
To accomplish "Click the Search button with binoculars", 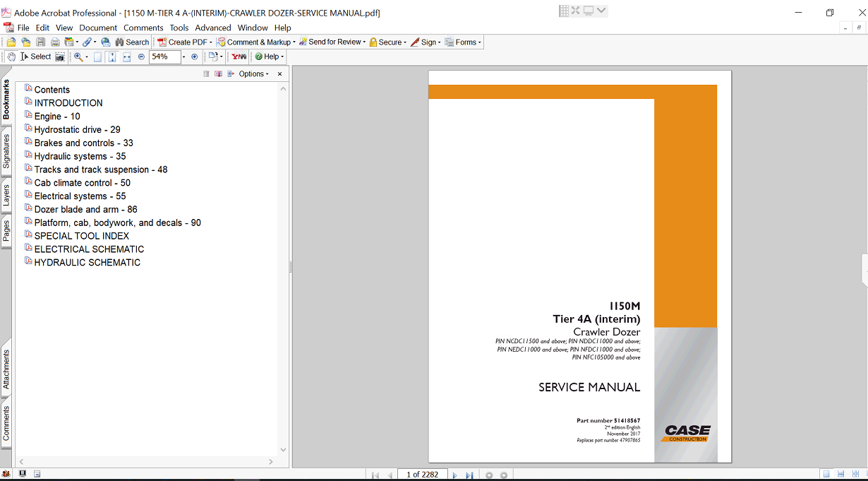I will pyautogui.click(x=132, y=42).
